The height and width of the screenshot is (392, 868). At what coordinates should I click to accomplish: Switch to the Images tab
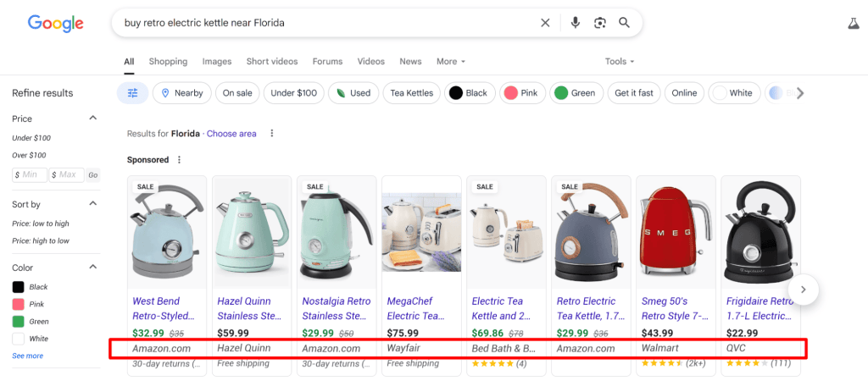(x=217, y=61)
